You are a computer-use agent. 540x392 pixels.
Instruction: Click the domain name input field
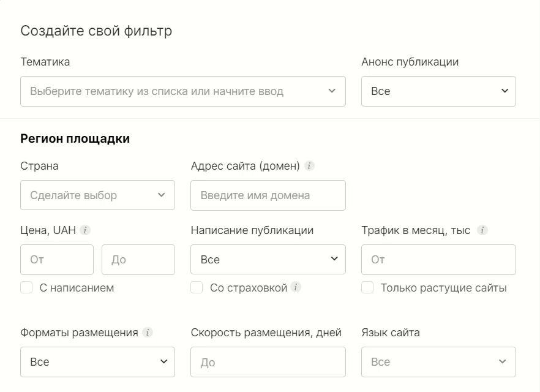click(x=268, y=195)
